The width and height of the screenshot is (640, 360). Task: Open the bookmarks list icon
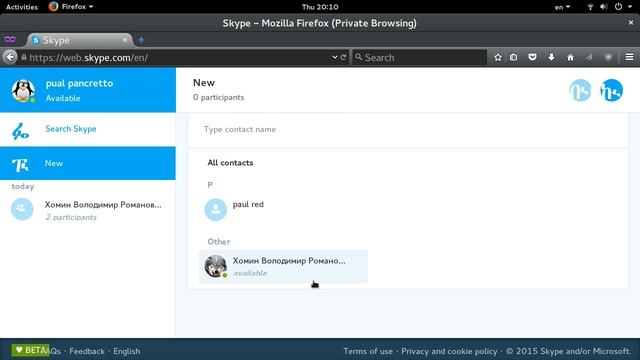pyautogui.click(x=513, y=57)
